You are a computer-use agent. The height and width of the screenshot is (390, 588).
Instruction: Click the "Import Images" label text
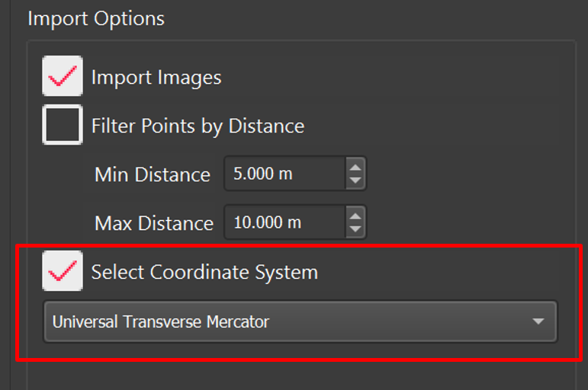click(x=156, y=77)
